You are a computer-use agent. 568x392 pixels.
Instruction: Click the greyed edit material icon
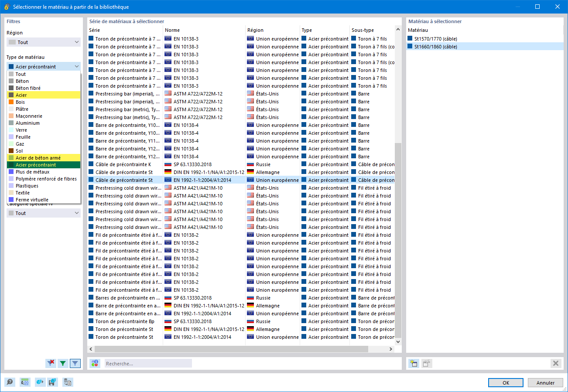(427, 363)
